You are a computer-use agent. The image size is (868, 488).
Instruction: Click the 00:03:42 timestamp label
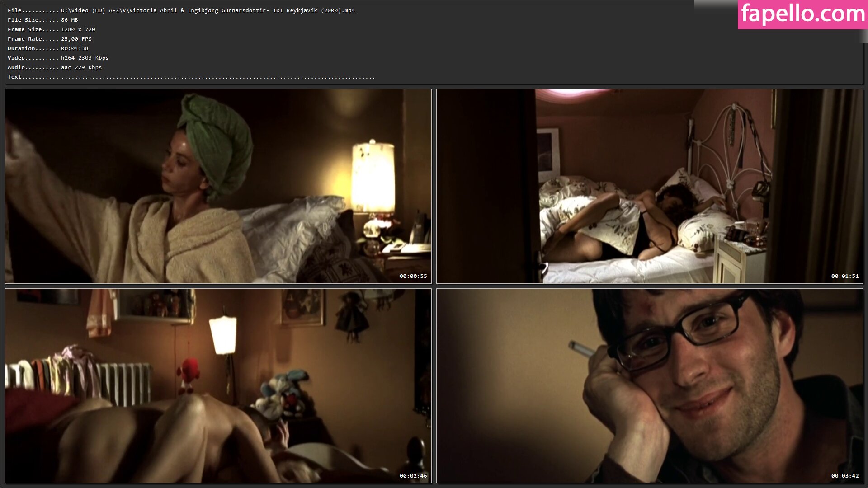(x=844, y=476)
